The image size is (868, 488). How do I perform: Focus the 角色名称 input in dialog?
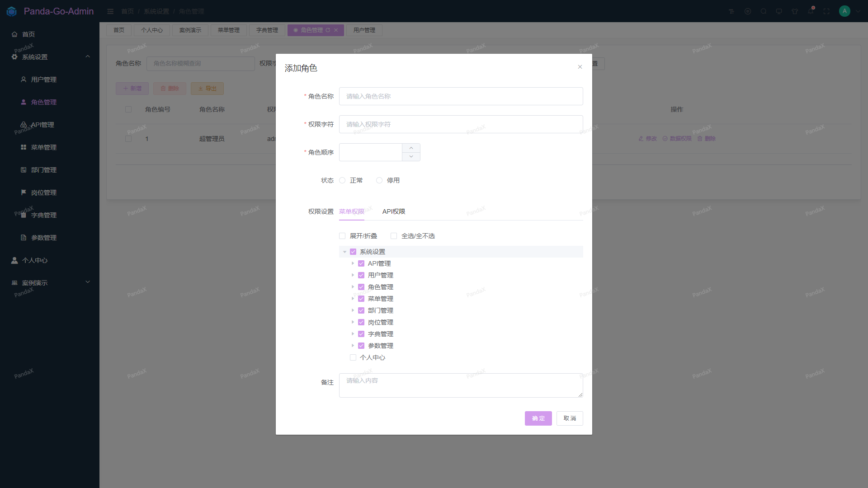[x=461, y=96]
